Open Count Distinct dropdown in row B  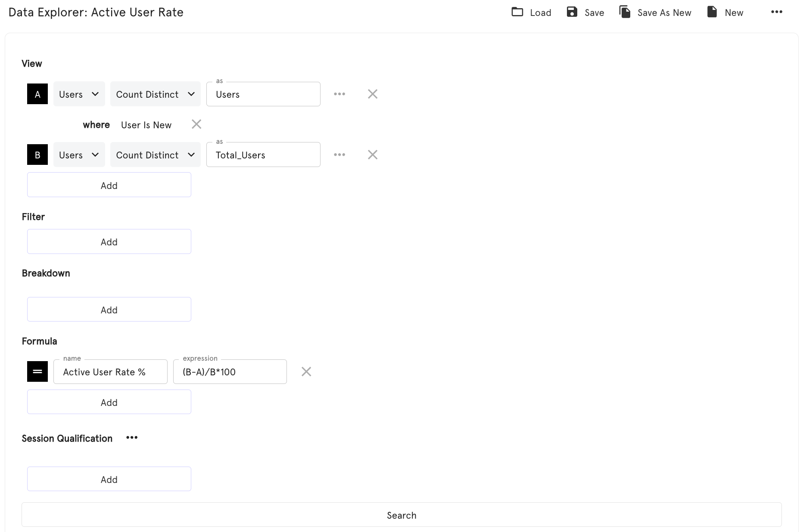[x=156, y=155]
